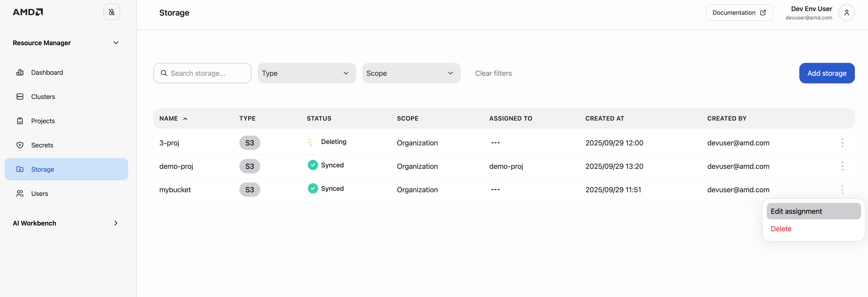Choose Delete in the open context menu
The width and height of the screenshot is (868, 297).
coord(781,228)
